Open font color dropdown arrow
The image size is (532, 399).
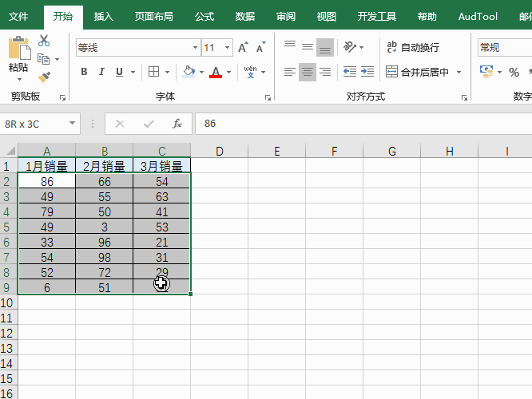tap(228, 72)
